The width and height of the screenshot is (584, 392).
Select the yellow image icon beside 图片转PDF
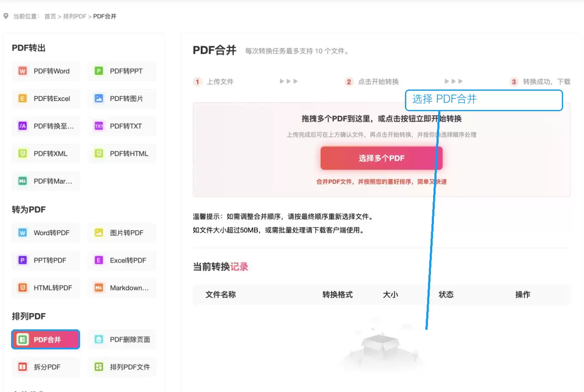[99, 233]
